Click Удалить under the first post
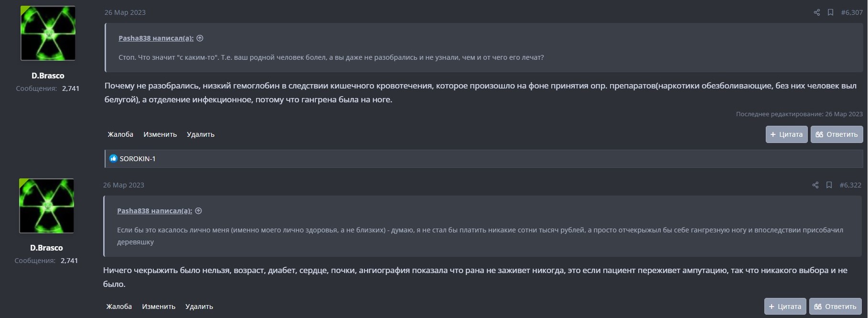The image size is (868, 318). point(201,134)
